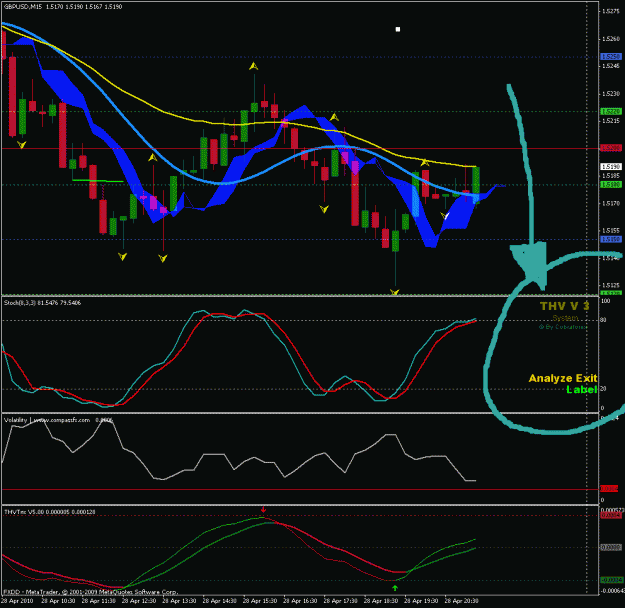Click the '28 Apr 11:30' time label

tap(98, 601)
